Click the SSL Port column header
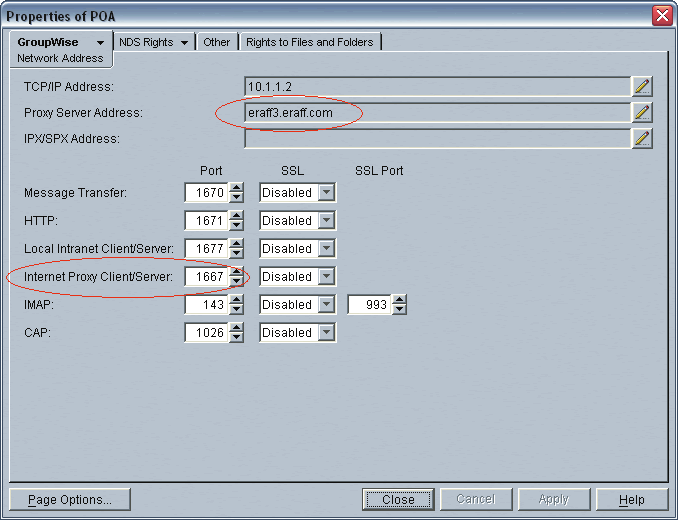678x520 pixels. tap(379, 171)
